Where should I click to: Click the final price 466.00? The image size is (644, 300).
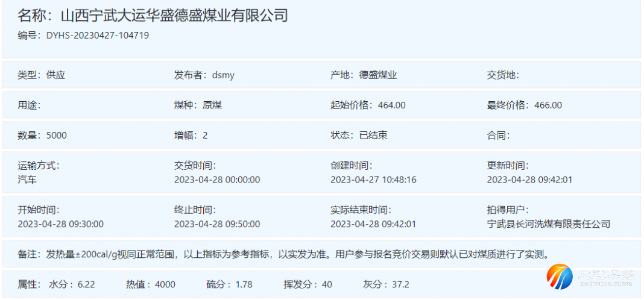coord(548,105)
